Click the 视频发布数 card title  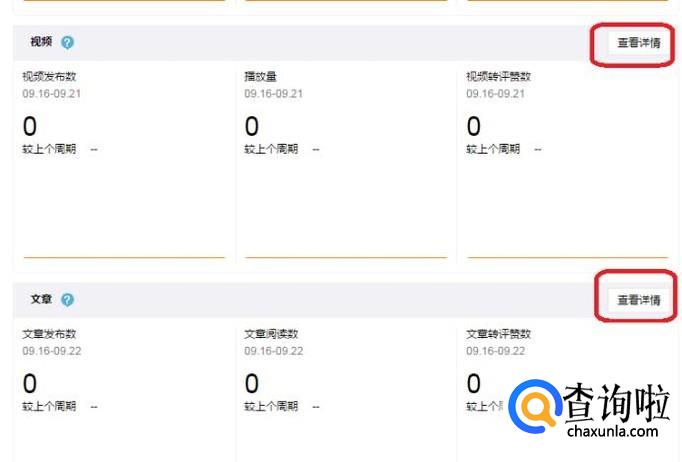[49, 76]
